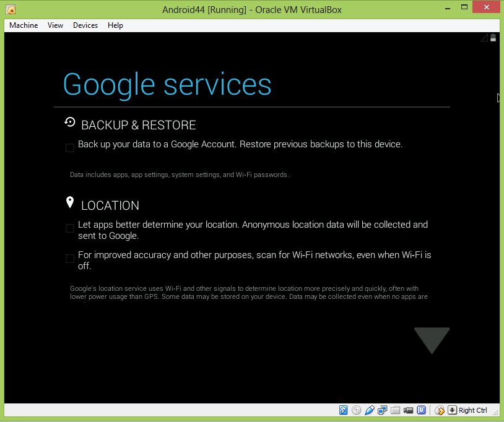Click the Right Ctrl host key label

473,410
